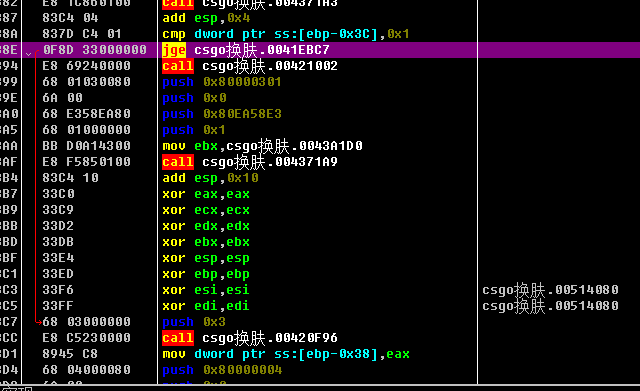This screenshot has width=640, height=391.
Task: Select hex bytes BB D0A14300
Action: click(87, 145)
